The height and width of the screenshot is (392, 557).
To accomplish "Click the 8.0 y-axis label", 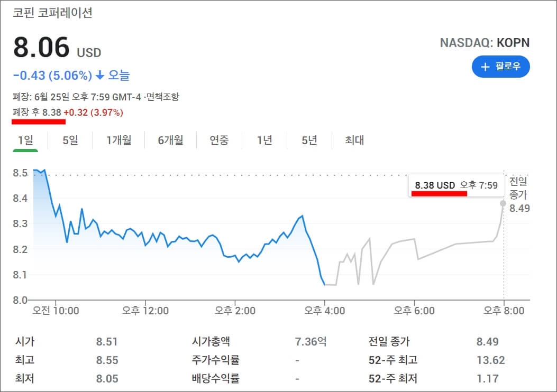I will 20,300.
